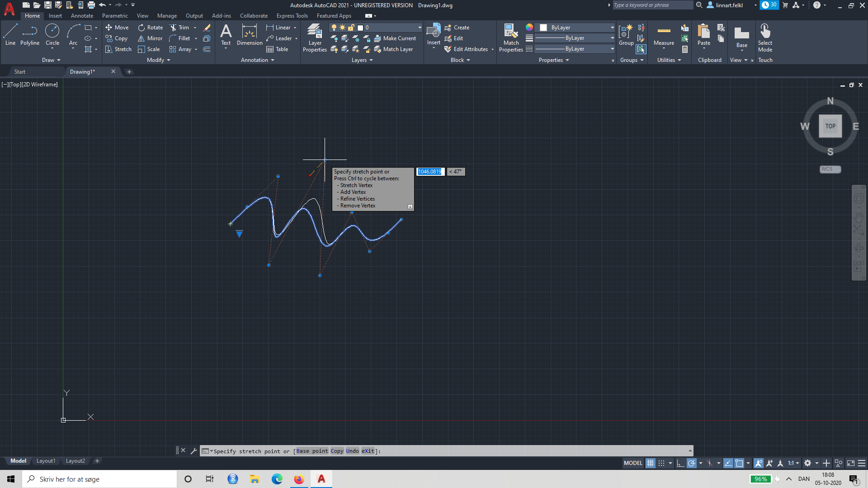Open the object color ByLayer dropdown
The image size is (868, 488).
575,28
